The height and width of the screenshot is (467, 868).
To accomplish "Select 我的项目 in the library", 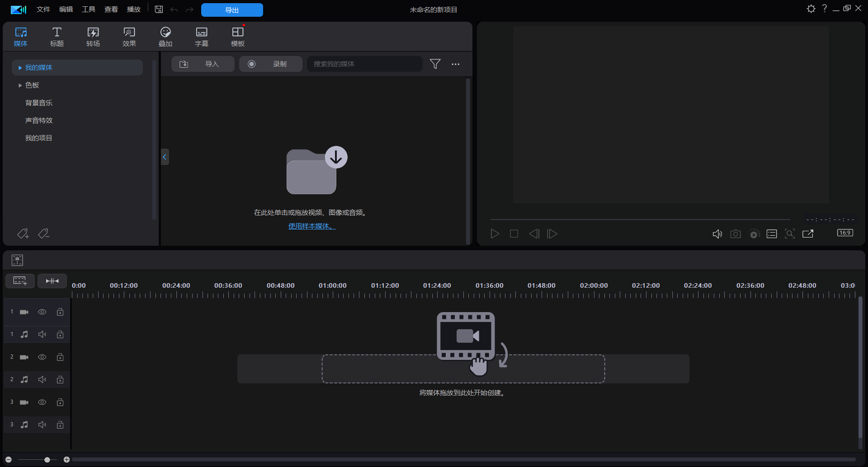I will (x=39, y=138).
